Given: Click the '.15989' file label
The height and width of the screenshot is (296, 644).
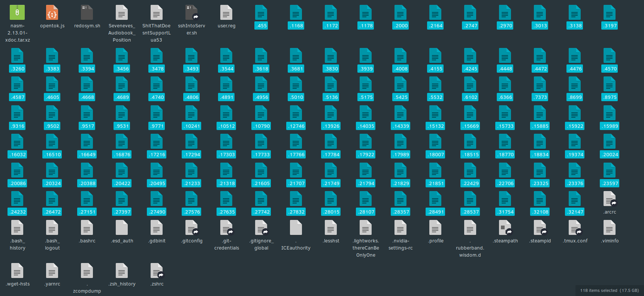Looking at the screenshot, I should point(610,126).
